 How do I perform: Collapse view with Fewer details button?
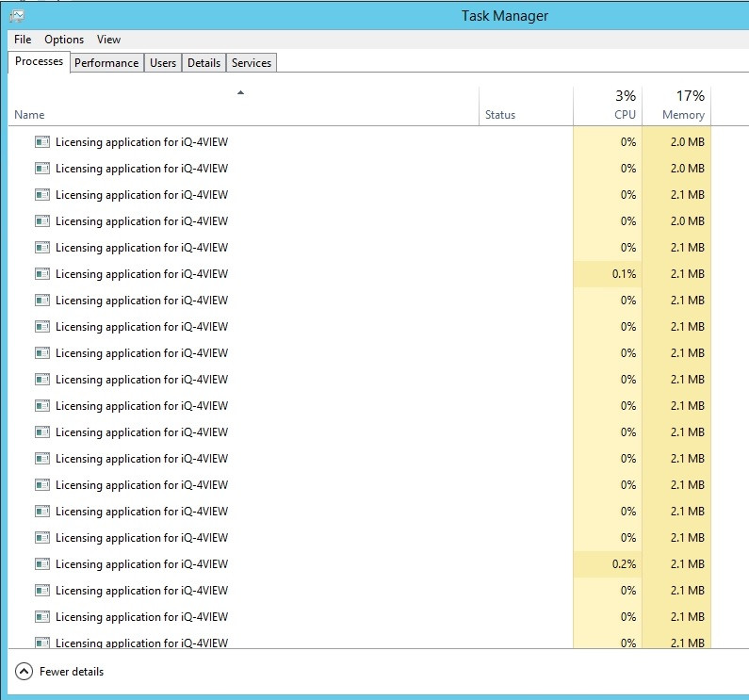(x=59, y=672)
